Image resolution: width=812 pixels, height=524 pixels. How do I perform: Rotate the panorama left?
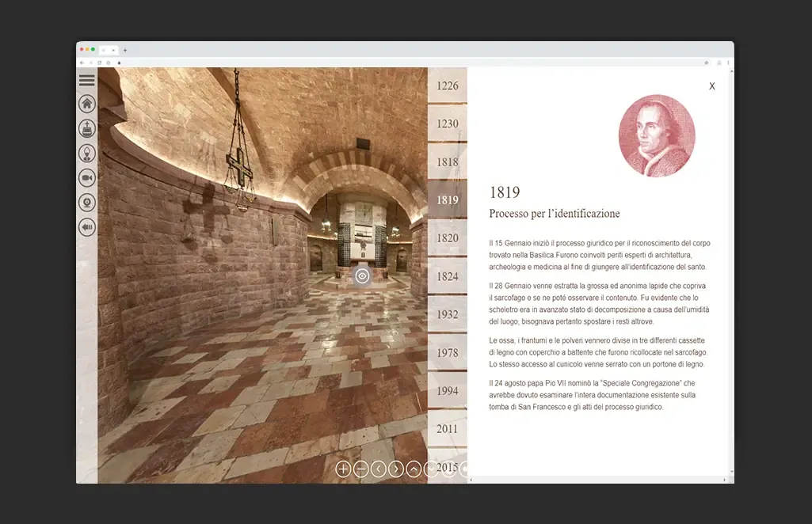coord(379,469)
